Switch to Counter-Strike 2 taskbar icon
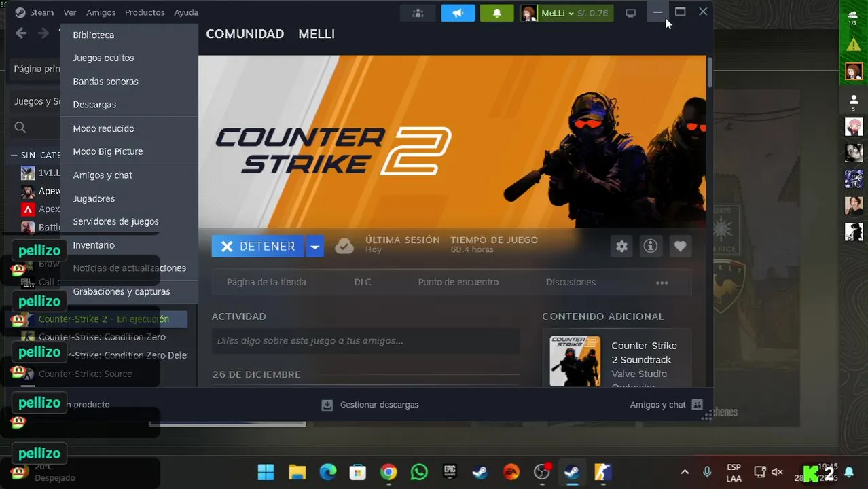This screenshot has height=489, width=868. click(x=603, y=472)
